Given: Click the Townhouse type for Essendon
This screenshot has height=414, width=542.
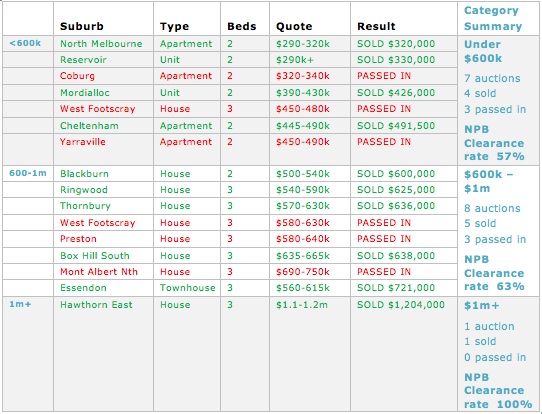Looking at the screenshot, I should point(187,288).
